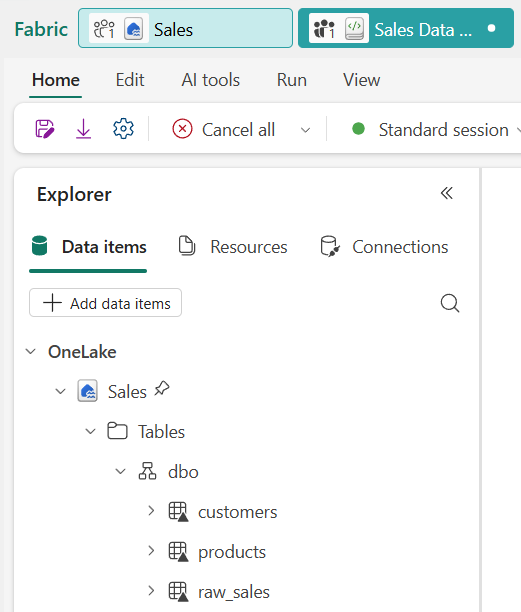Image resolution: width=521 pixels, height=612 pixels.
Task: Open the Cancel all dropdown arrow
Action: tap(306, 130)
